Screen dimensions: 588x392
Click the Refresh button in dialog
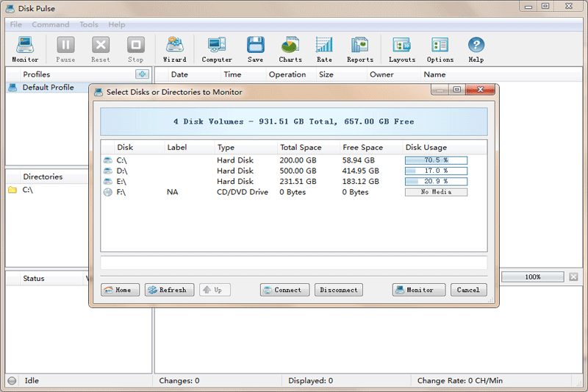point(169,290)
